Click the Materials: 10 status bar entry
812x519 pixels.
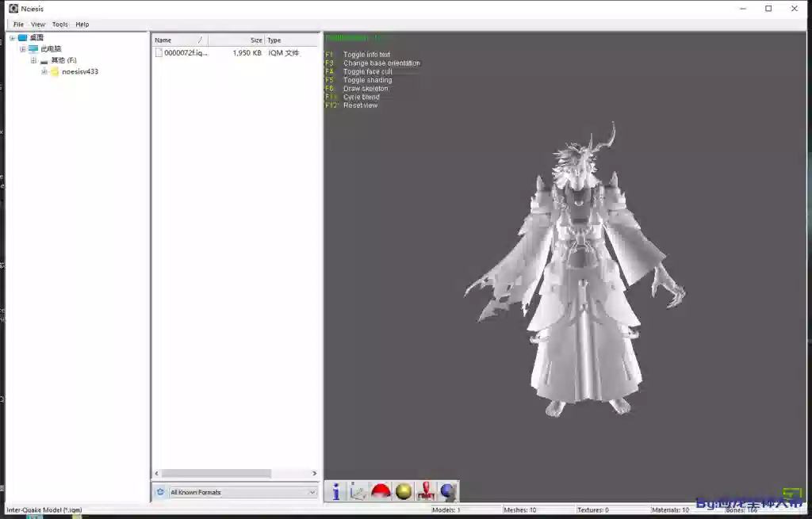pyautogui.click(x=670, y=509)
